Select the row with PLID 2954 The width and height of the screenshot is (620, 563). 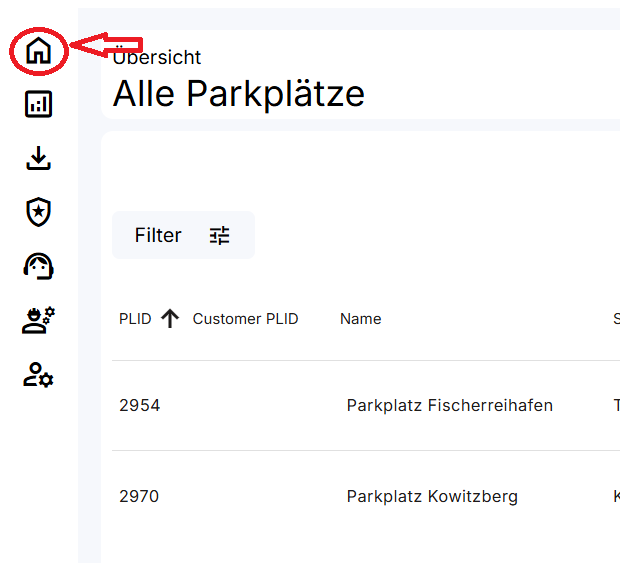[139, 405]
